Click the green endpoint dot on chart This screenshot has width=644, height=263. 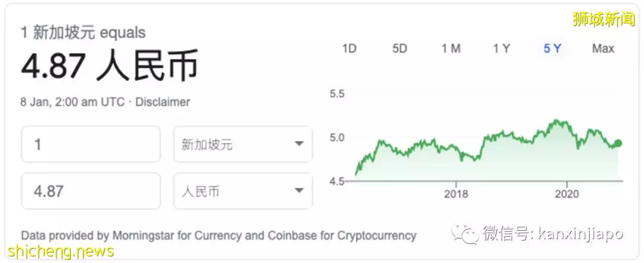pos(618,143)
